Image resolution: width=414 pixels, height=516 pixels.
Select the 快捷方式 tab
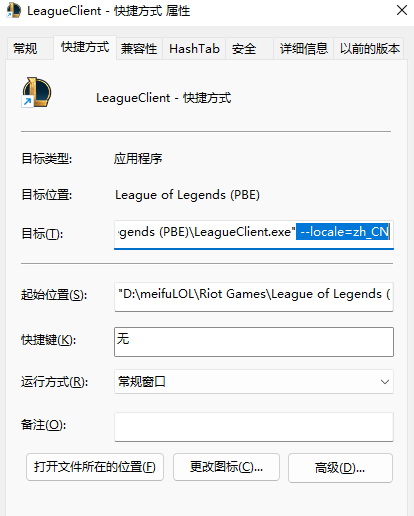[85, 47]
